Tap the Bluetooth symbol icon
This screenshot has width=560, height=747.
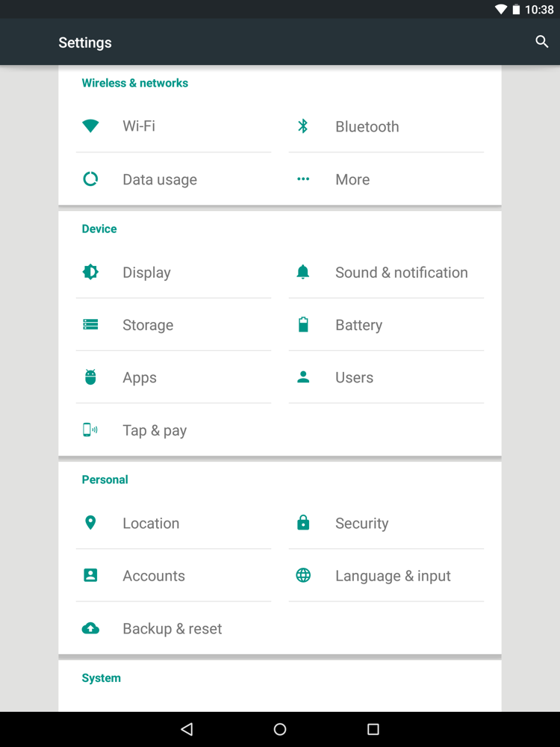[303, 126]
